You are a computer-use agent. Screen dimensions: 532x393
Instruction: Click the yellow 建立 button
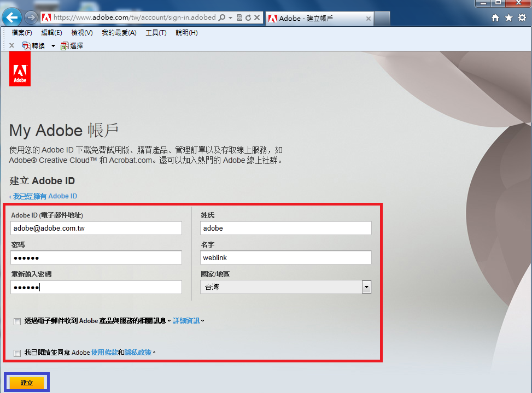tap(27, 383)
